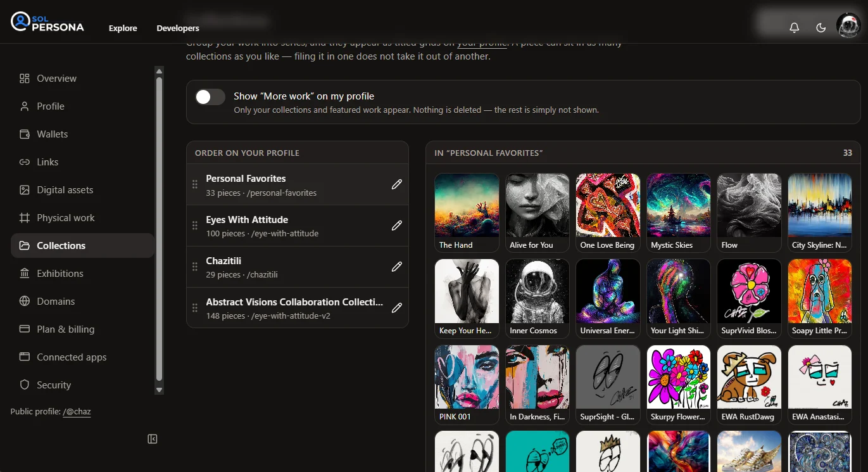Click the Physical work frame icon
This screenshot has height=472, width=868.
click(25, 218)
